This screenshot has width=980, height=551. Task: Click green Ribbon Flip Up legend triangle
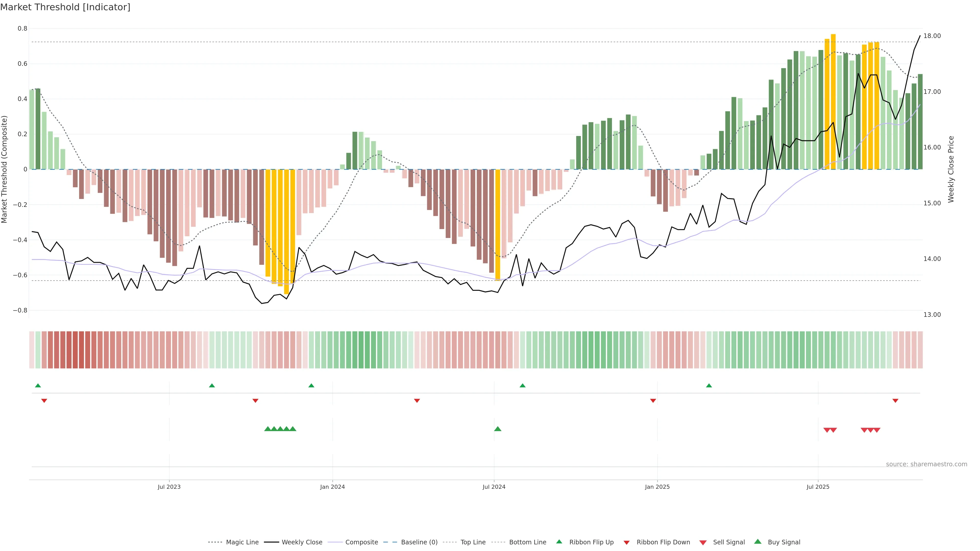coord(559,542)
